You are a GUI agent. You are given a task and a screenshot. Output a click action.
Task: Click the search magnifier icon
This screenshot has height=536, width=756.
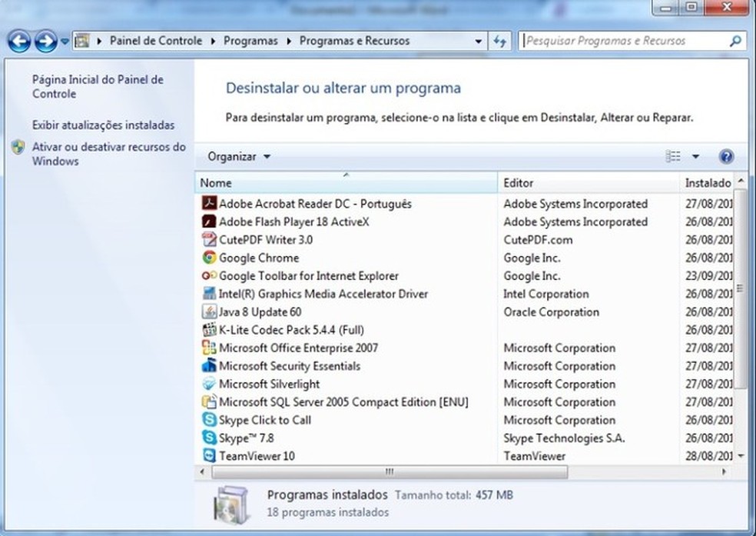[735, 41]
